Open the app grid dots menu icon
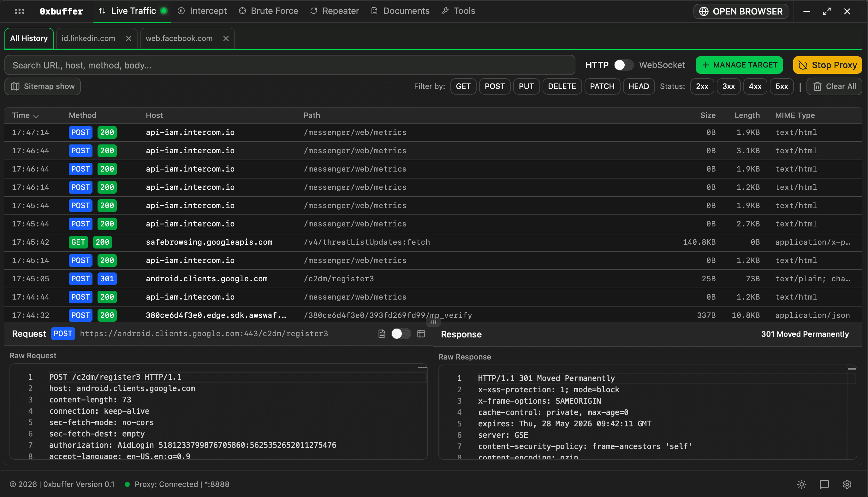The height and width of the screenshot is (497, 868). pos(20,11)
